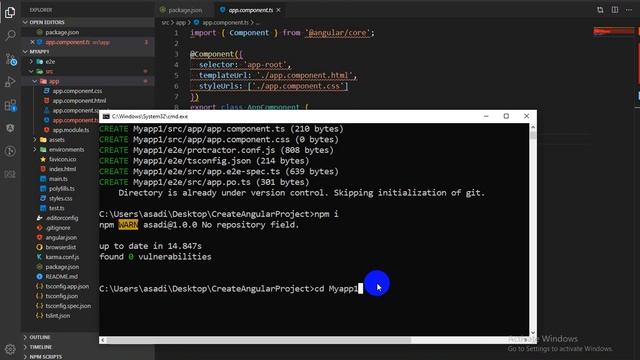Click cmd window horizontal scrollbar left arrow
The image size is (640, 360).
pos(102,340)
